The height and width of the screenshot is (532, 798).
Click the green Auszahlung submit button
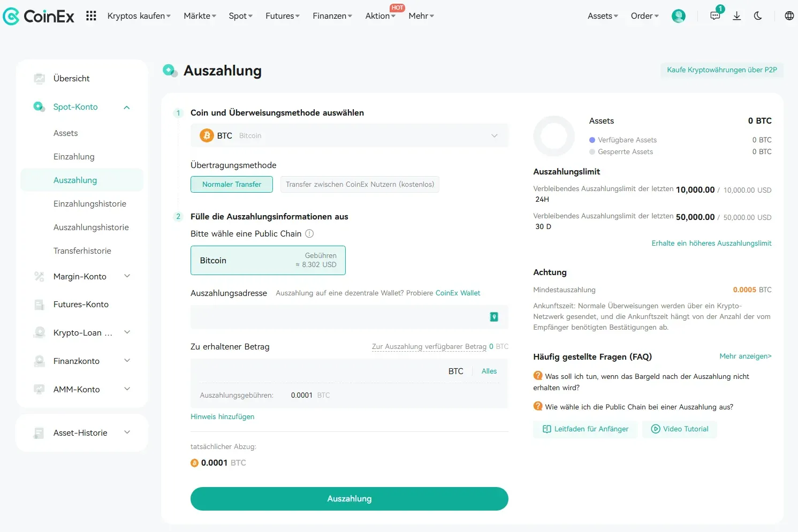click(349, 499)
